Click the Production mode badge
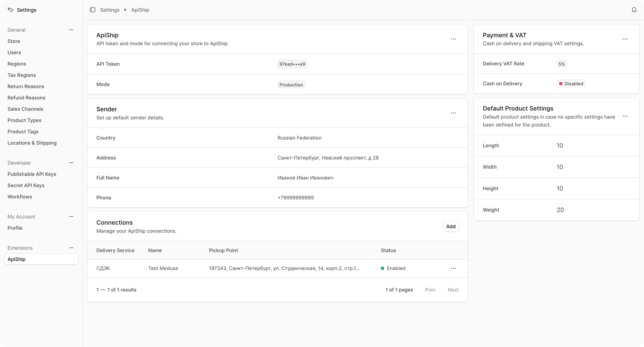The image size is (644, 347). coord(291,84)
